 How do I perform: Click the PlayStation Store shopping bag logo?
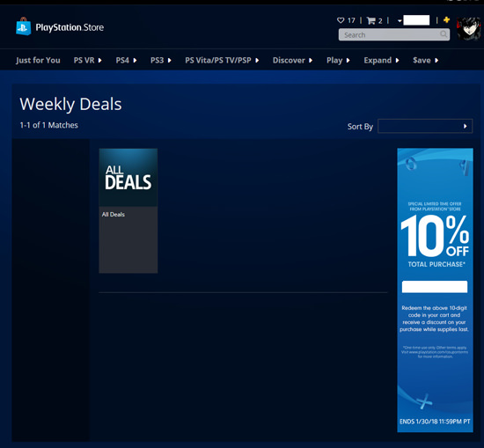coord(24,26)
